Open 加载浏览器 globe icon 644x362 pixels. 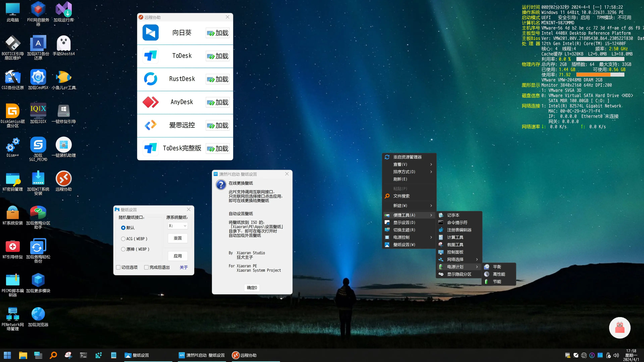[x=38, y=314]
